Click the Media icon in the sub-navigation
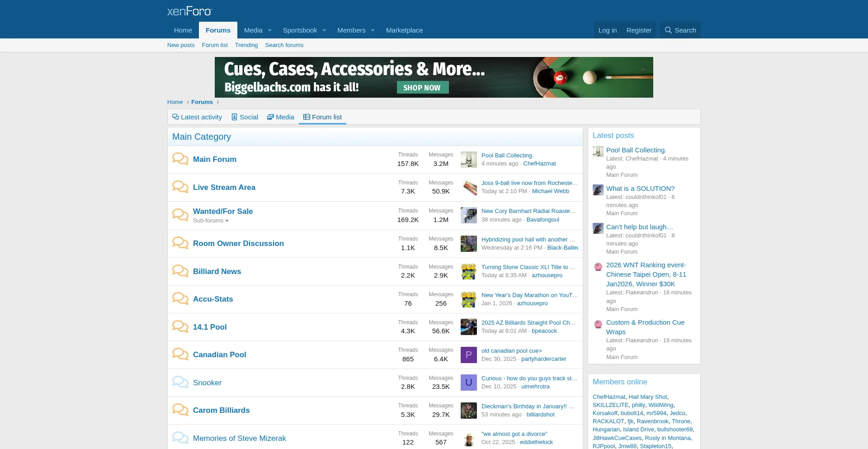The image size is (868, 449). click(270, 117)
